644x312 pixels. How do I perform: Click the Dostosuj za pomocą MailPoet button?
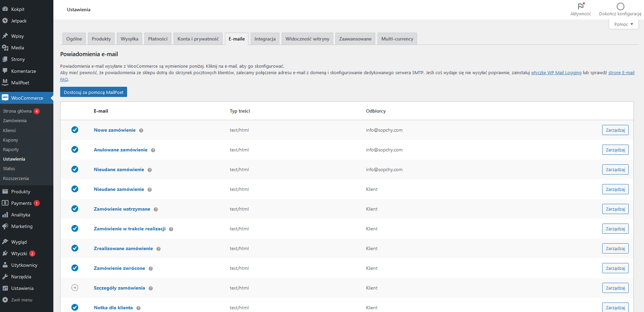click(93, 92)
